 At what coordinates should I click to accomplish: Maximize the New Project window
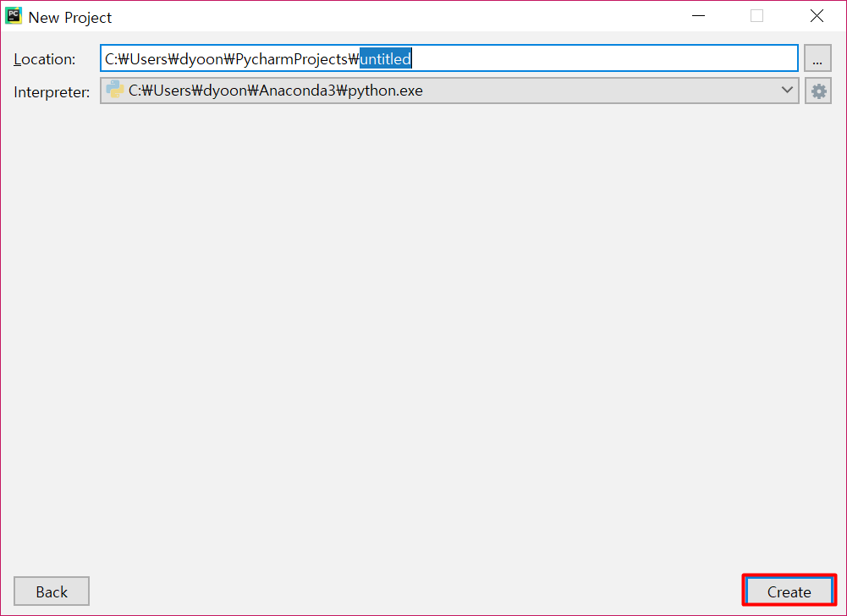[756, 16]
